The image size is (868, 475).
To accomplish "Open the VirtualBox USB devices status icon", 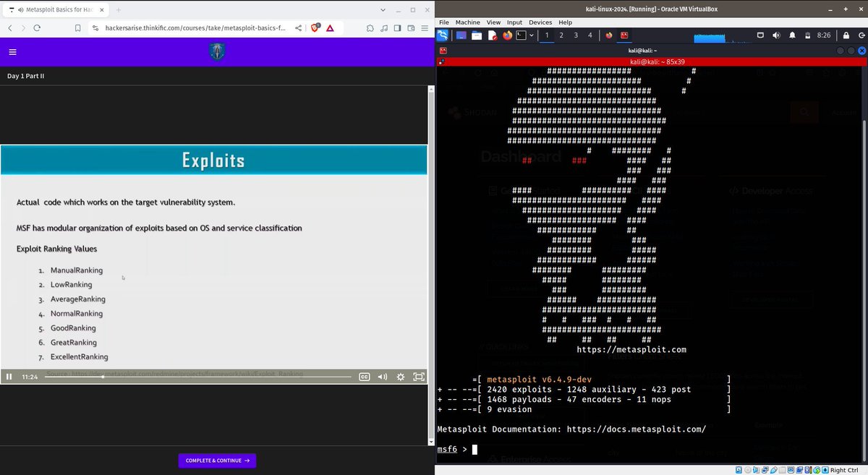I will 775,470.
